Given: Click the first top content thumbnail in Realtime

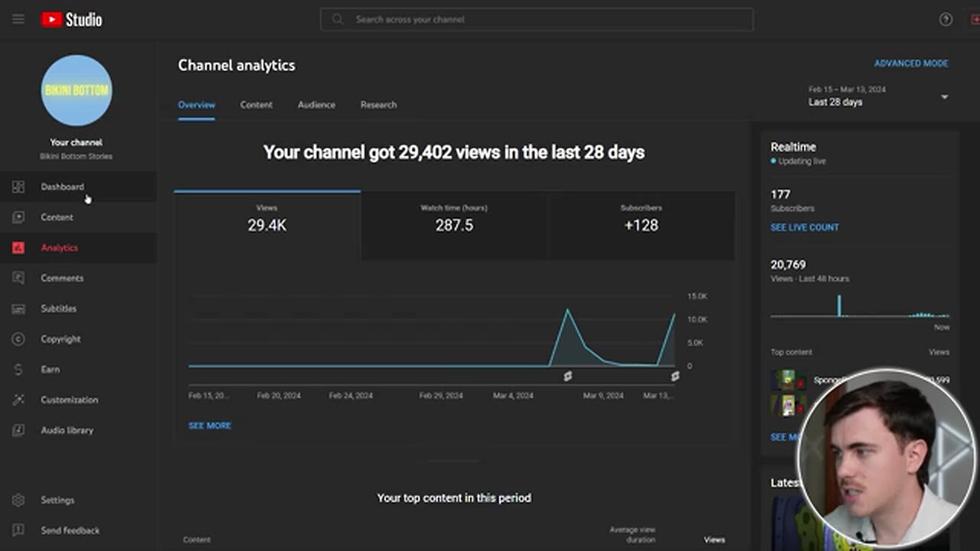Looking at the screenshot, I should 788,380.
